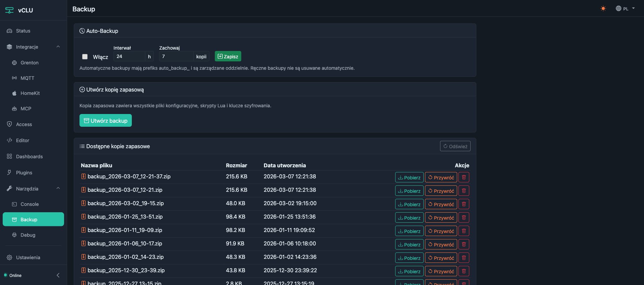Delete backup_2026-03-07_12-21.zip via trash icon
The height and width of the screenshot is (285, 644).
click(464, 191)
